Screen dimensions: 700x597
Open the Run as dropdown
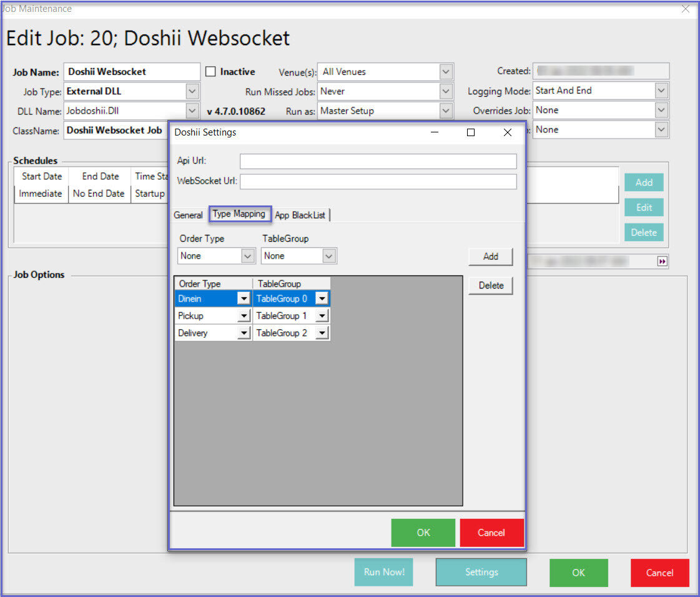click(x=445, y=111)
